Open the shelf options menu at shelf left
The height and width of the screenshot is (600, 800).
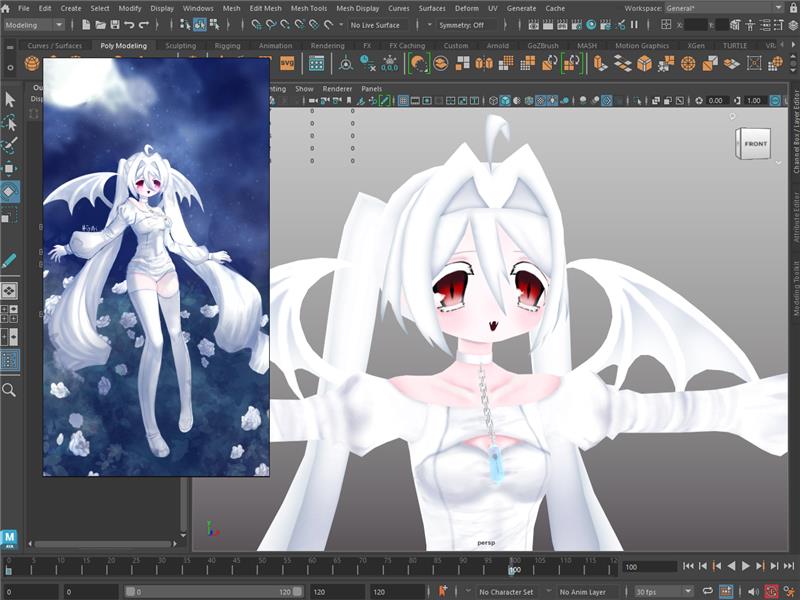pos(10,67)
